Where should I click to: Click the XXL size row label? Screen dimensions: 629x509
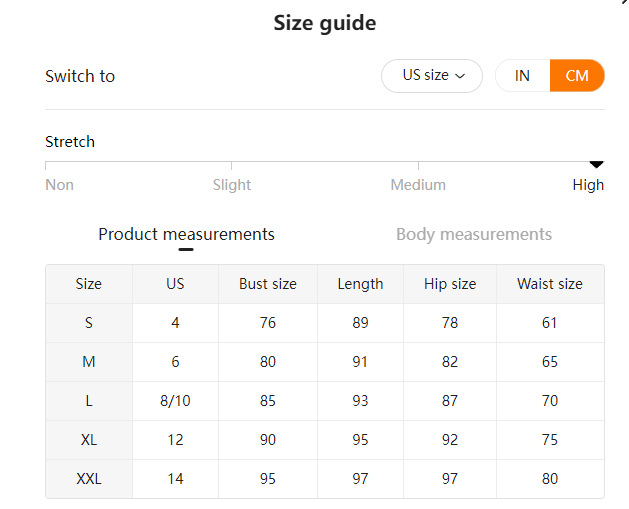(x=89, y=479)
